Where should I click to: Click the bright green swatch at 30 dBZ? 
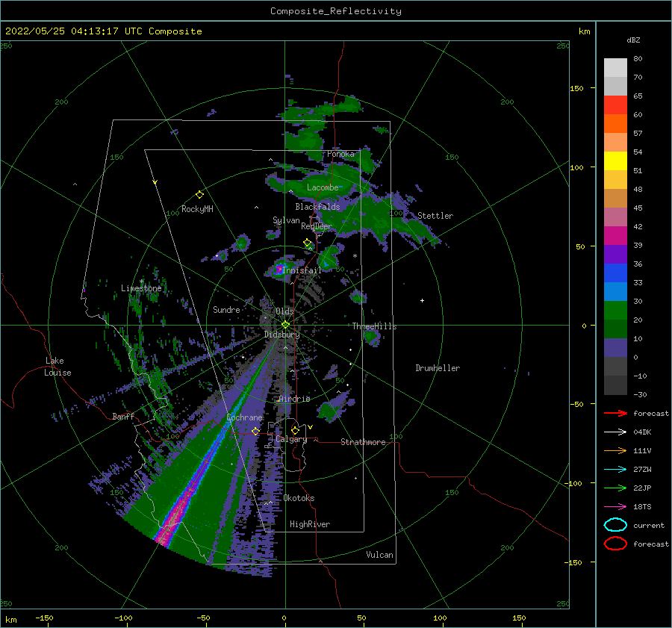coord(615,310)
